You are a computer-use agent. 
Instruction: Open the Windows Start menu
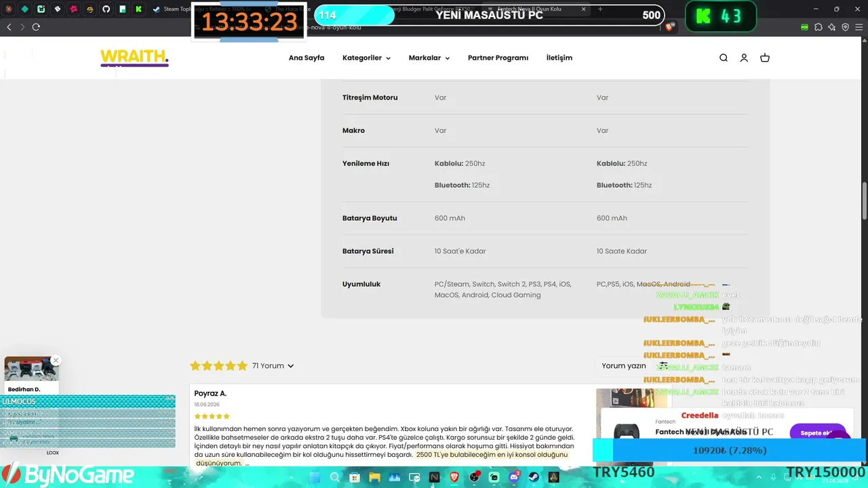pos(315,478)
